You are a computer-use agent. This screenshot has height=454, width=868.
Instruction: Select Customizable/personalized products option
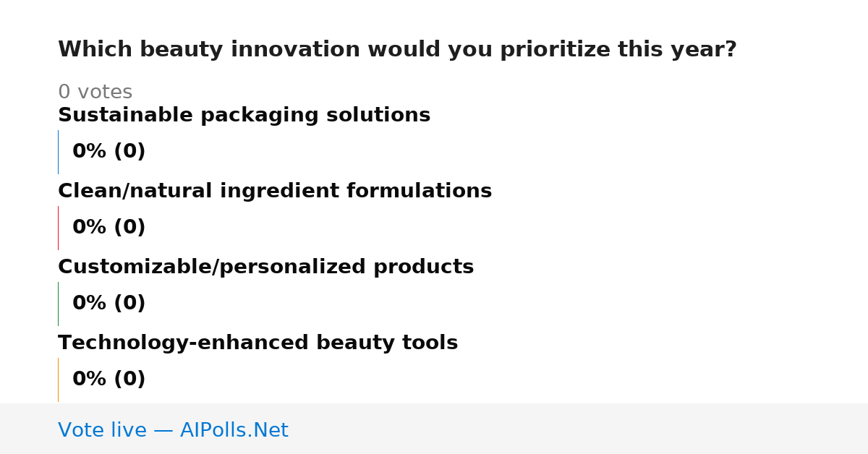[265, 267]
